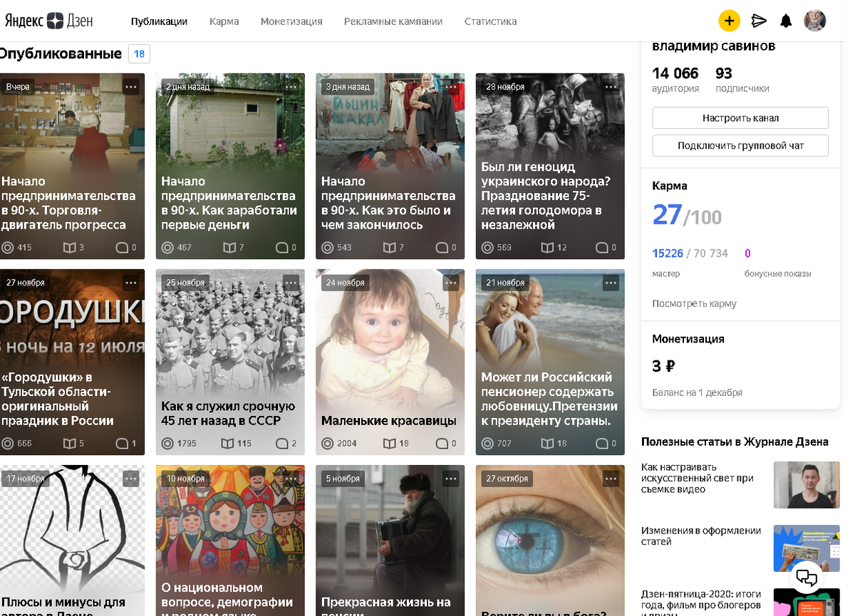Image resolution: width=855 pixels, height=616 pixels.
Task: Open the Прекрасная жизнь на пенсии card
Action: click(x=390, y=541)
